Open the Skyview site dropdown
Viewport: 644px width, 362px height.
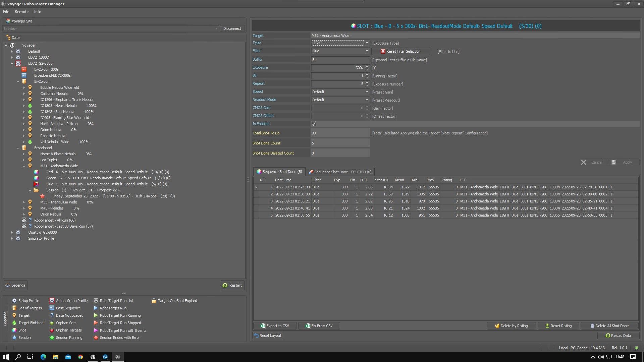pos(216,28)
